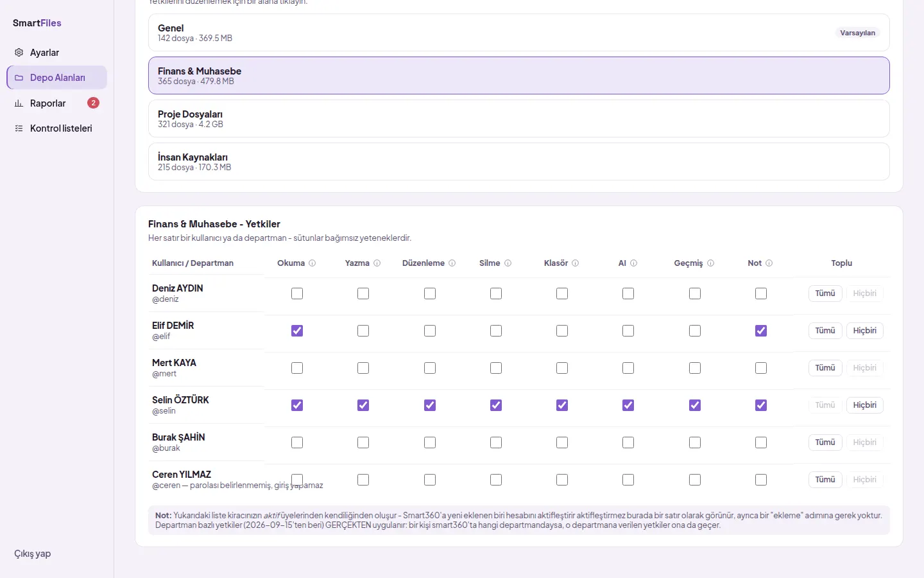
Task: Uncheck Okuma permission for Elif DEMİR
Action: (297, 331)
